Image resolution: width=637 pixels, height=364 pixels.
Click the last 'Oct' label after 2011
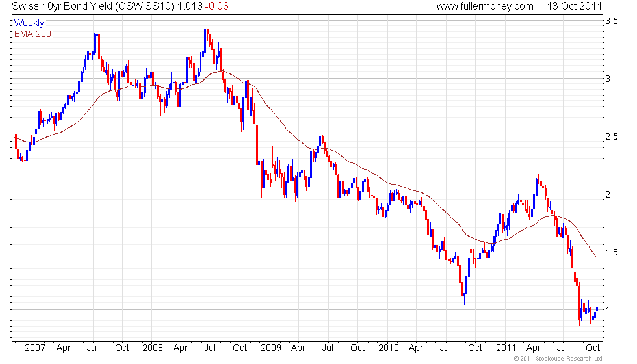[x=593, y=348]
